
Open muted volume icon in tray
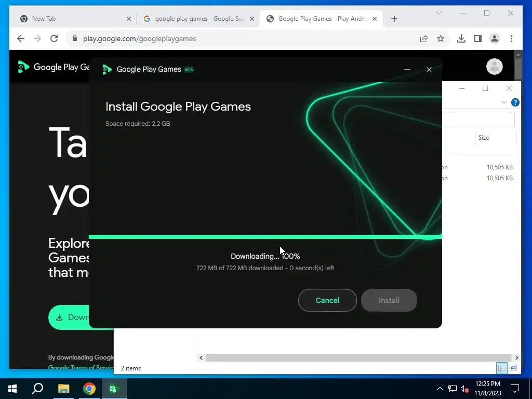pos(464,389)
